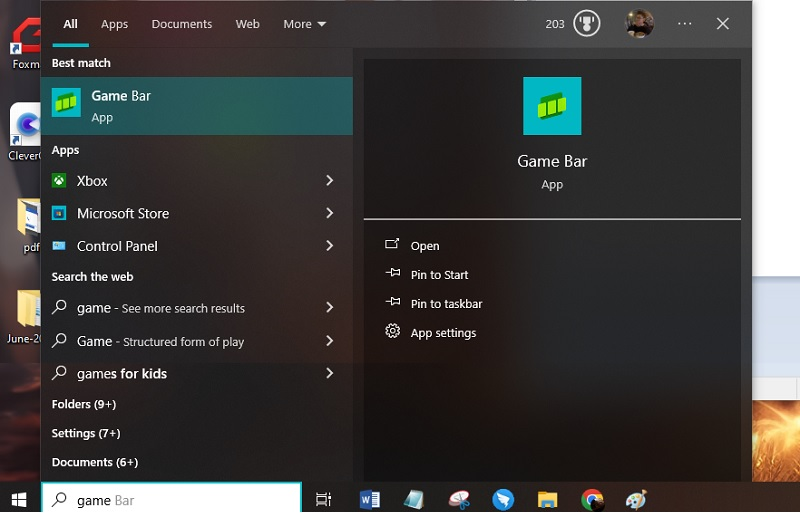The width and height of the screenshot is (800, 513).
Task: Expand the 'Game - Structured form of play' arrow
Action: point(330,340)
